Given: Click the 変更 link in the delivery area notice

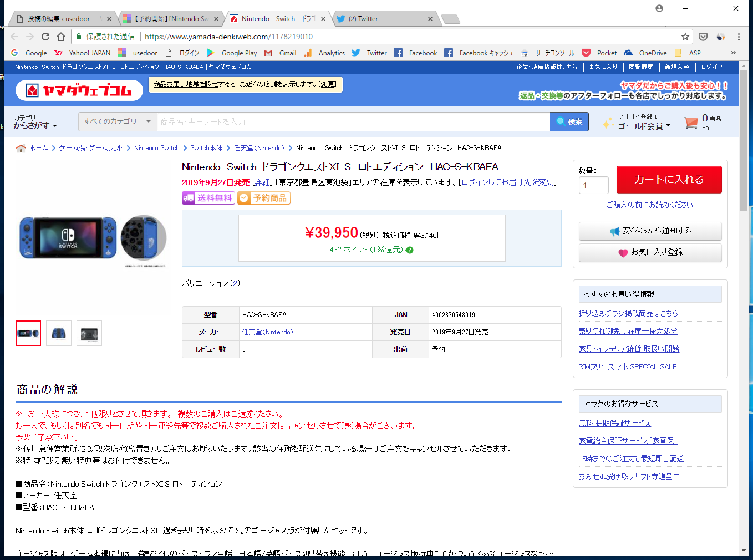Looking at the screenshot, I should [328, 84].
